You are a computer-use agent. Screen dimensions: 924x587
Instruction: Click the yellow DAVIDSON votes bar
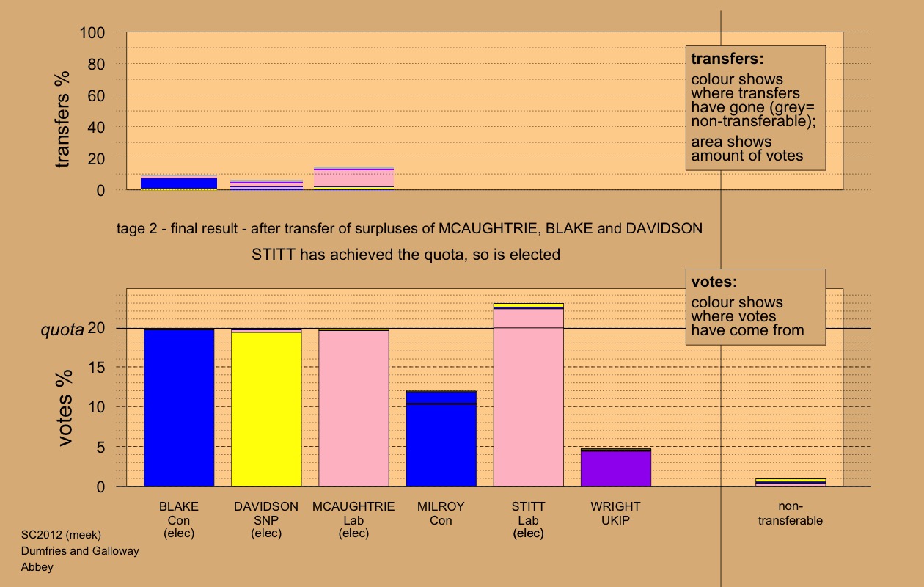point(266,409)
